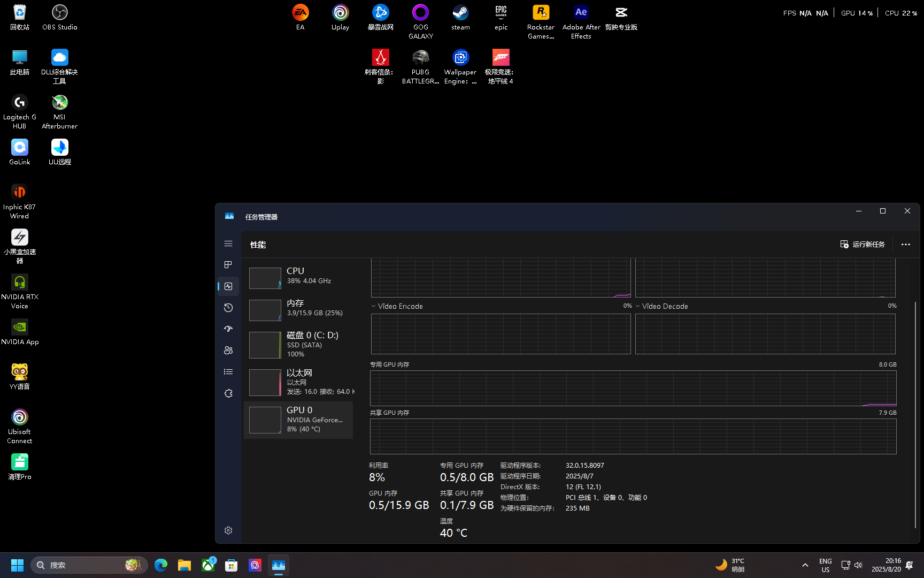Open Video Encode engine dropdown
The width and height of the screenshot is (924, 578).
click(x=397, y=306)
